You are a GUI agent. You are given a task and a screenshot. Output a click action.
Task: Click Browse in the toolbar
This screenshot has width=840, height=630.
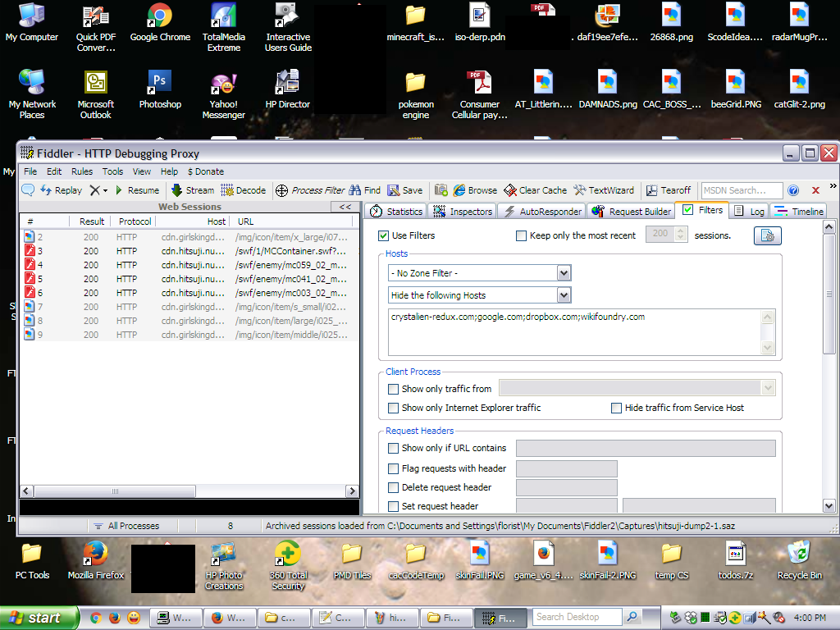(x=475, y=190)
